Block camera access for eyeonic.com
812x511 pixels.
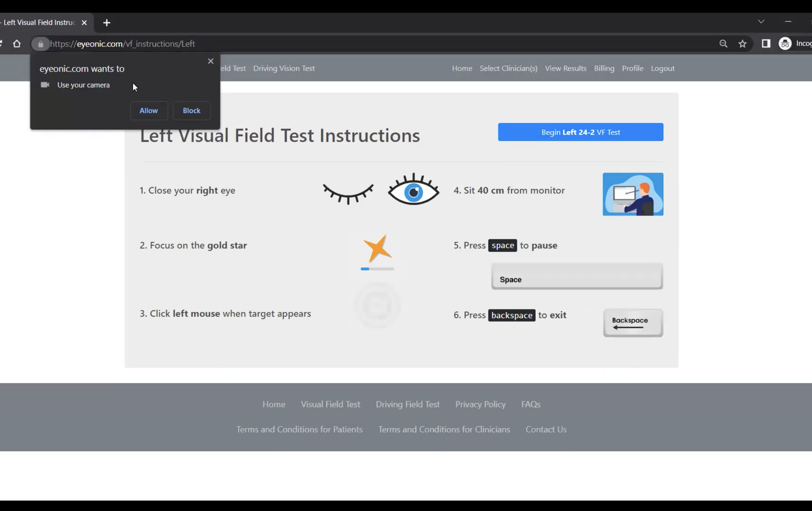click(192, 111)
